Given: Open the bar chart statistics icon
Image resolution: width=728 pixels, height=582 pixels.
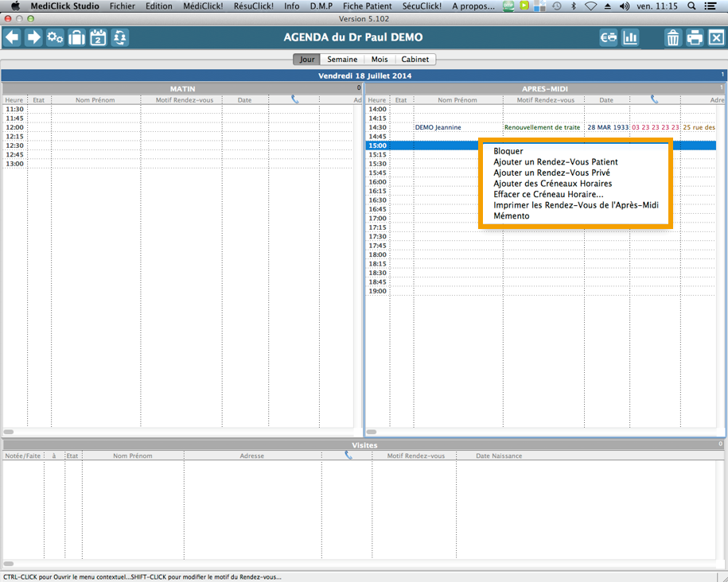Looking at the screenshot, I should (630, 37).
